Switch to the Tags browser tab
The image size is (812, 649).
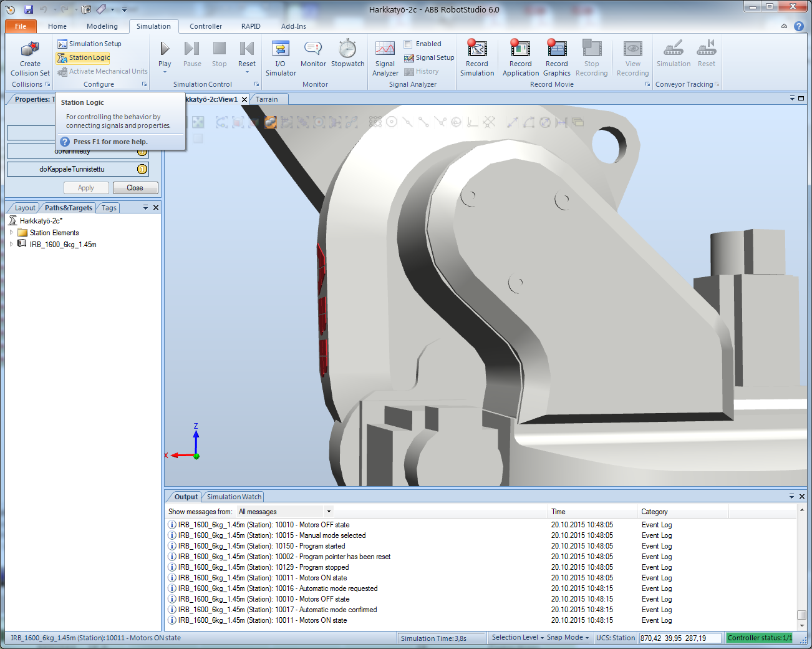(x=109, y=208)
